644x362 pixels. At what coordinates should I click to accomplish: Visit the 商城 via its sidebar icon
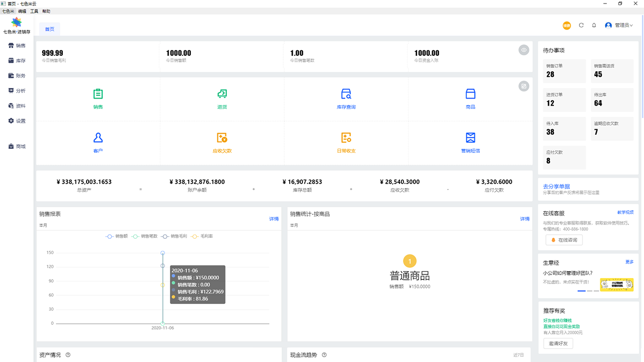click(17, 146)
